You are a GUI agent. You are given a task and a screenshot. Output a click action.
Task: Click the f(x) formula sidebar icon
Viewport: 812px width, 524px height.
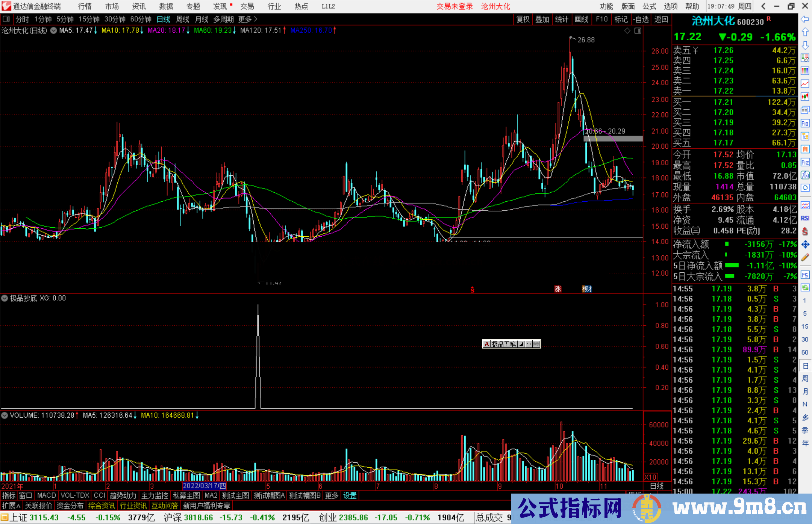tap(805, 175)
